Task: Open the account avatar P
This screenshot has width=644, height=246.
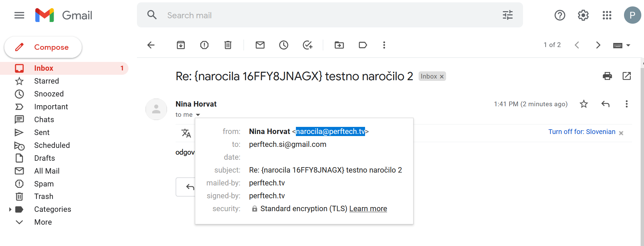Action: [x=632, y=15]
